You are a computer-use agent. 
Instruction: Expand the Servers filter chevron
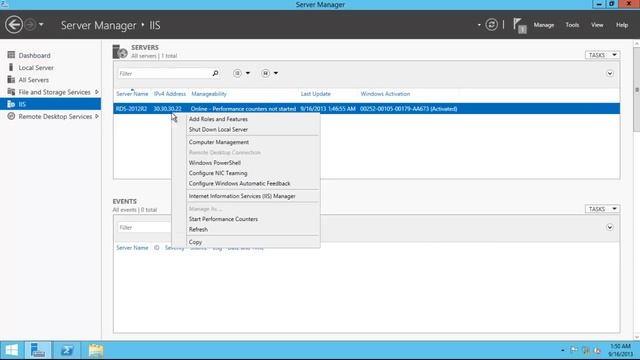coord(609,73)
